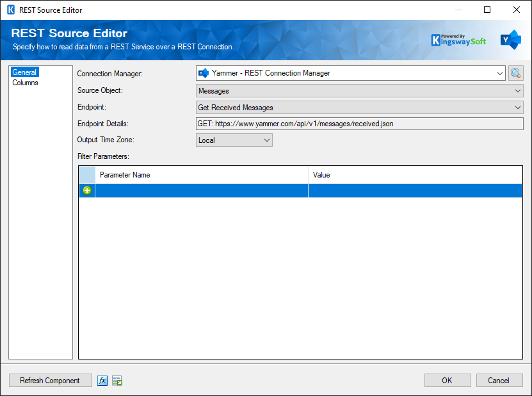Click the empty Value cell in the new row
Screen dimensions: 532x396
pos(415,190)
